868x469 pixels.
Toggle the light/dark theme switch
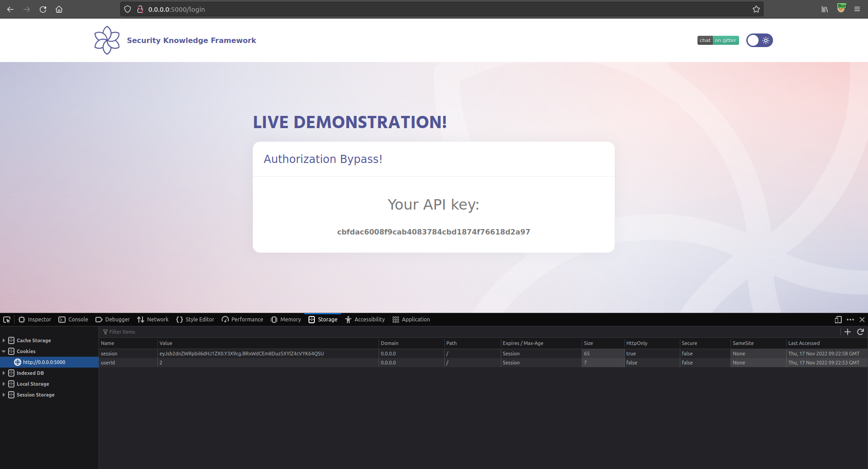(759, 40)
